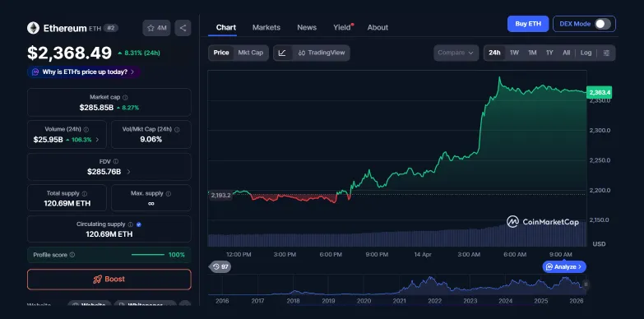
Task: Toggle the DEX Mode switch
Action: (x=603, y=24)
